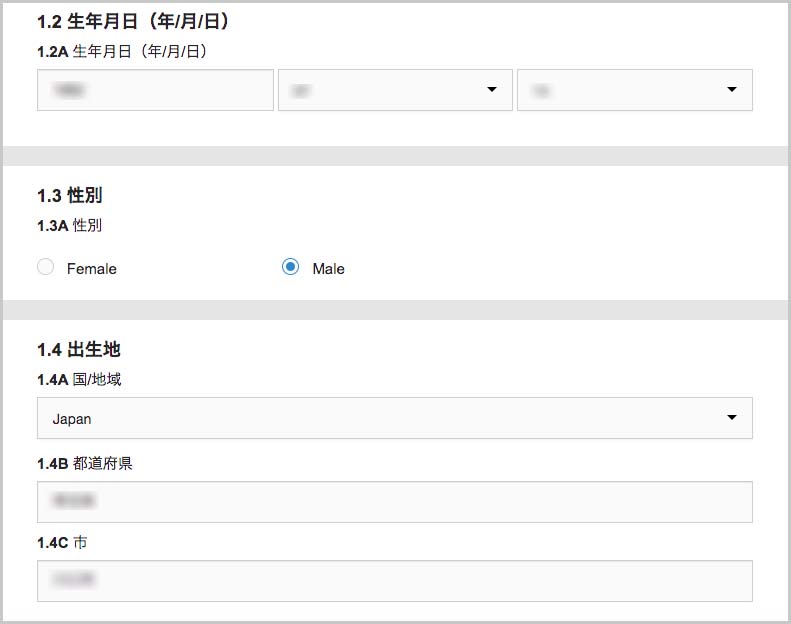Click the birth year input field
791x624 pixels.
(x=155, y=90)
